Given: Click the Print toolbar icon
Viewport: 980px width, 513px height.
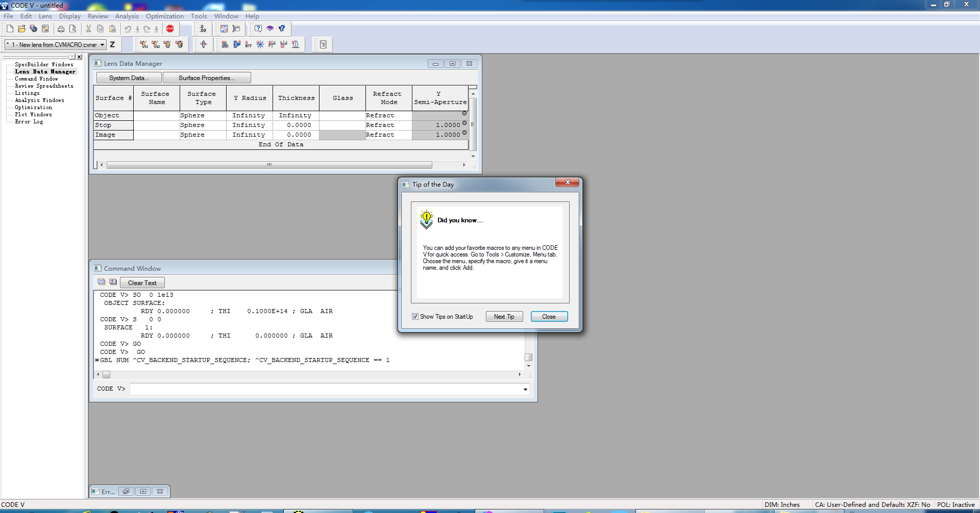Looking at the screenshot, I should (61, 29).
